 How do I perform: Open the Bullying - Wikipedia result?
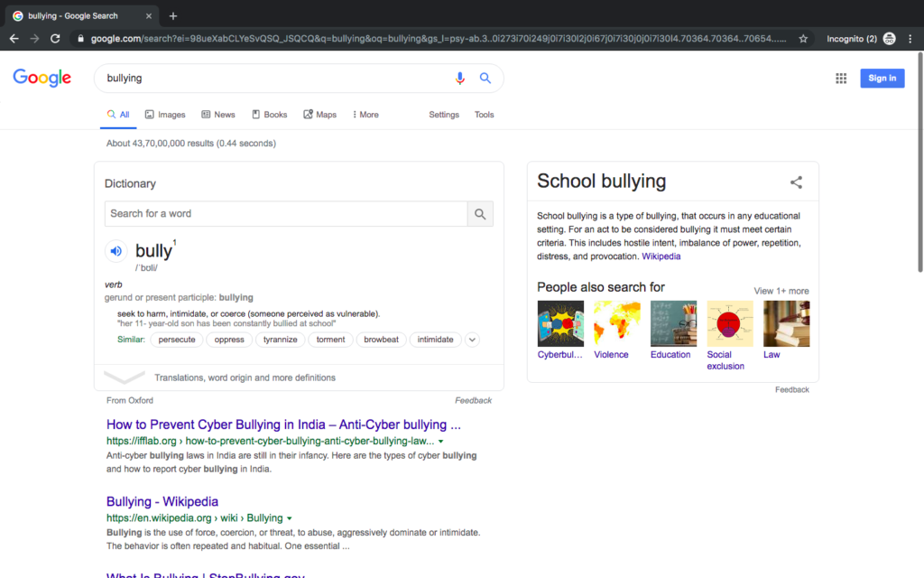(x=162, y=501)
